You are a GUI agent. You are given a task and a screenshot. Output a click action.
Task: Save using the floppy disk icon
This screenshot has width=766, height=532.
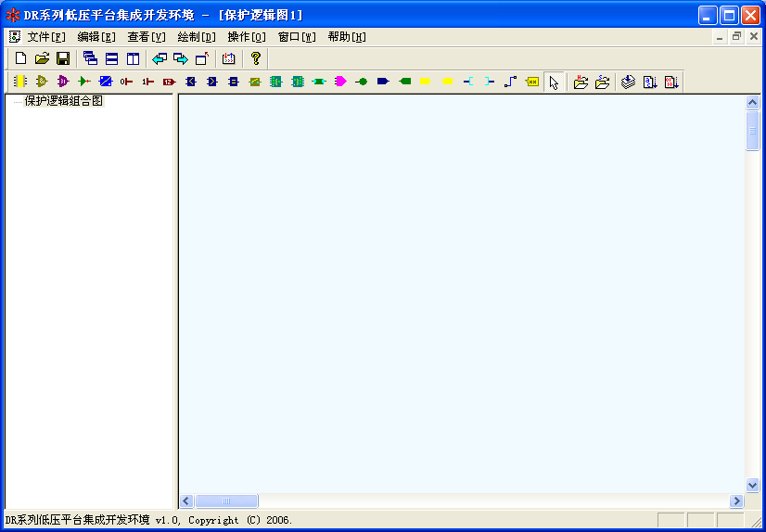(x=63, y=58)
